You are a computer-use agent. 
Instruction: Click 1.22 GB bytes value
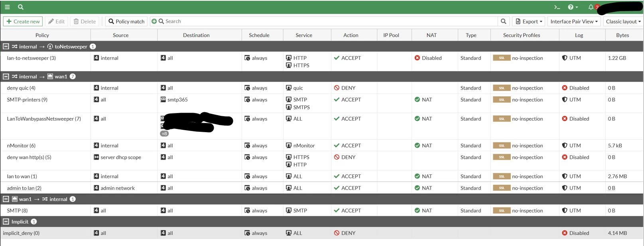pyautogui.click(x=617, y=58)
